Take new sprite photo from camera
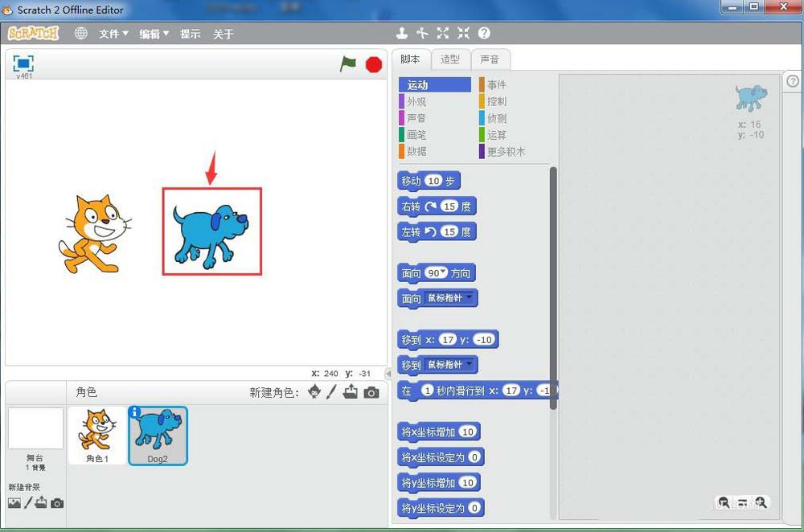 click(371, 392)
